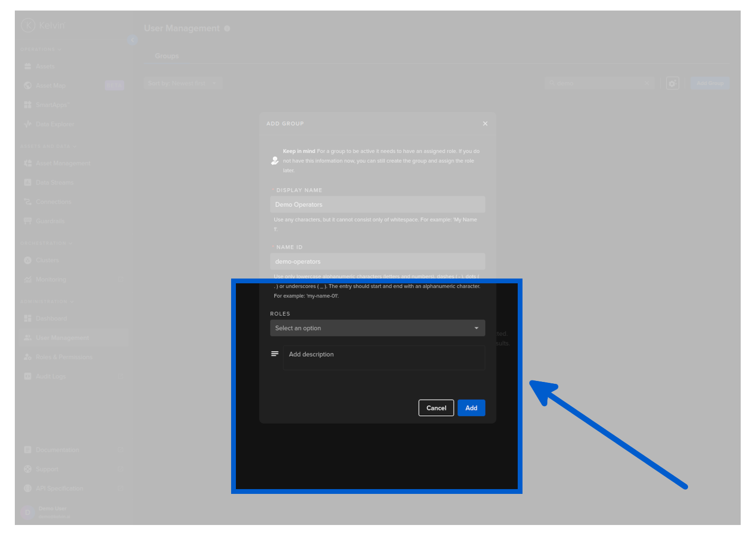Go to Roles & Permissions menu item
Viewport: 756px width, 536px height.
coord(64,357)
